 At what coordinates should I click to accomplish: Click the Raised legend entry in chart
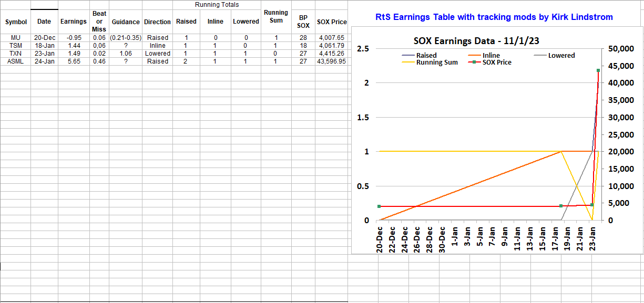pos(425,55)
